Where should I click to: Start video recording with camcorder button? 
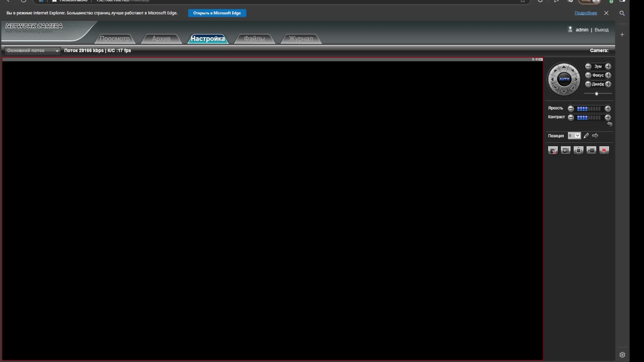tap(591, 150)
